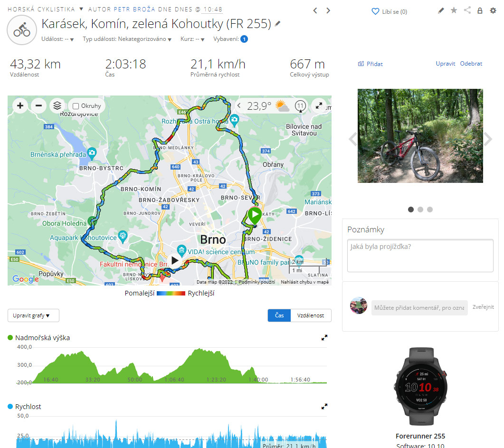Expand map to fullscreen view
504x448 pixels.
pyautogui.click(x=319, y=105)
